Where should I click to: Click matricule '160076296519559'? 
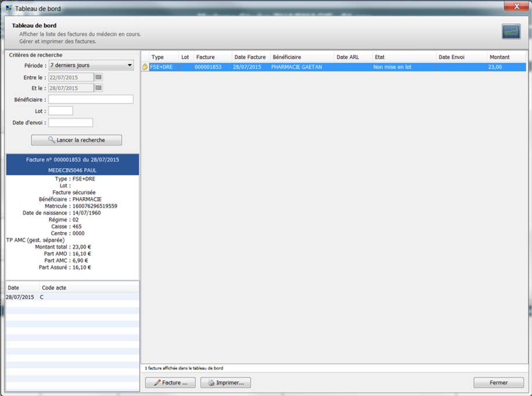point(95,206)
